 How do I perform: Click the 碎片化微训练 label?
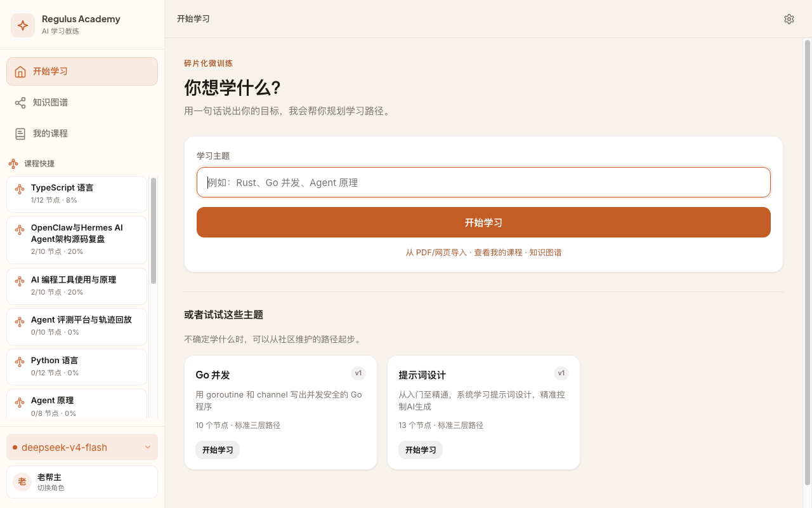pos(209,63)
